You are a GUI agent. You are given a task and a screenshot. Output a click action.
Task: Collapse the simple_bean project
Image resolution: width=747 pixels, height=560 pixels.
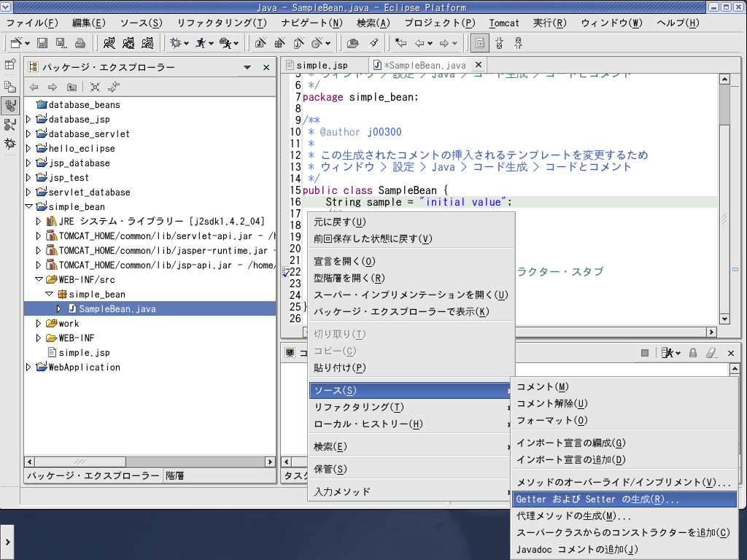point(28,206)
